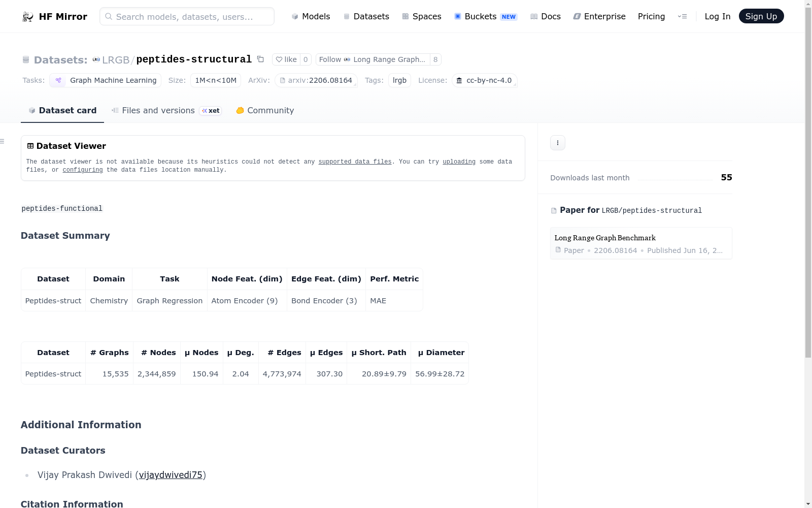
Task: Open the table of contents sidebar toggle
Action: [3, 141]
